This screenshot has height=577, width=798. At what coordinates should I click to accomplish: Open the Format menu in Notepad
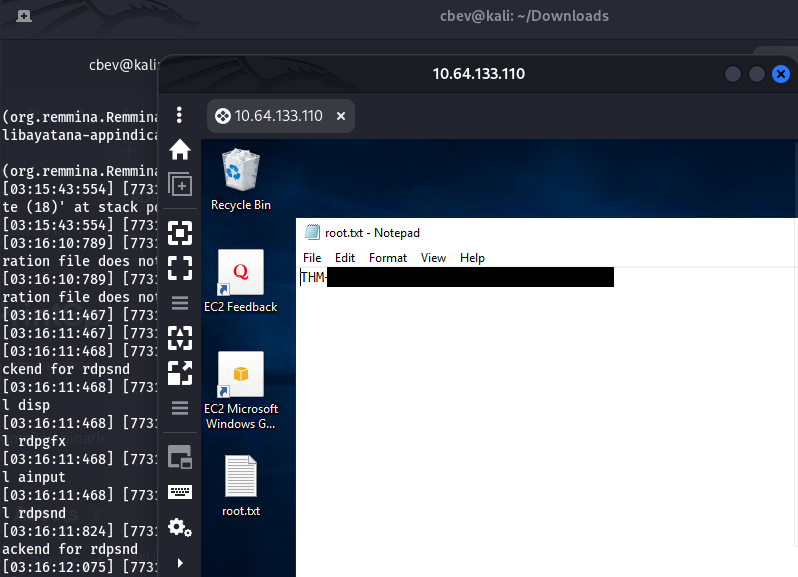(388, 258)
